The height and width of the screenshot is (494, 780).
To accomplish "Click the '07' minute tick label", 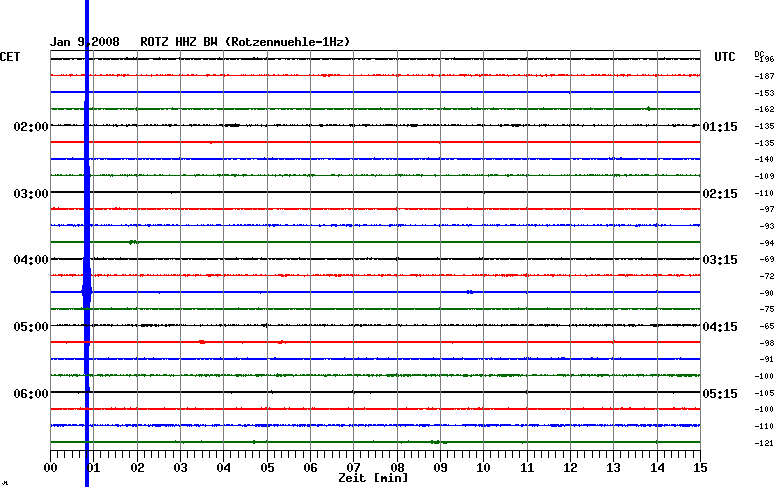I will coord(354,468).
